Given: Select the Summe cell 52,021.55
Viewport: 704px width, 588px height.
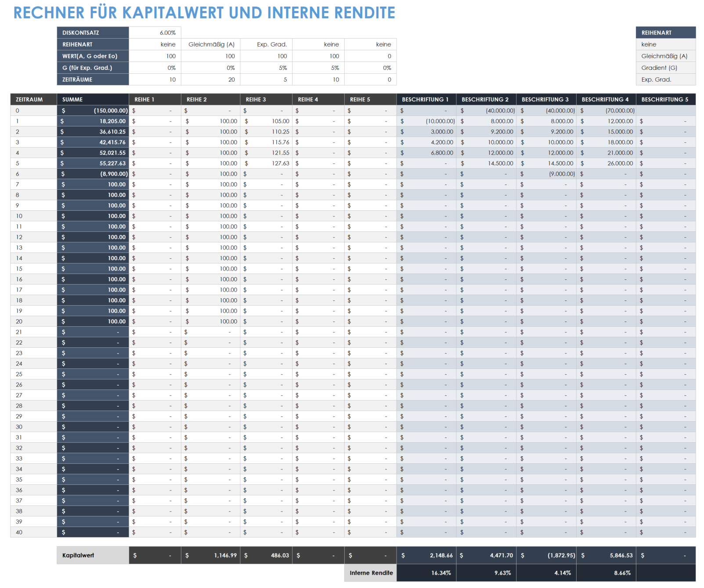Looking at the screenshot, I should [x=93, y=153].
